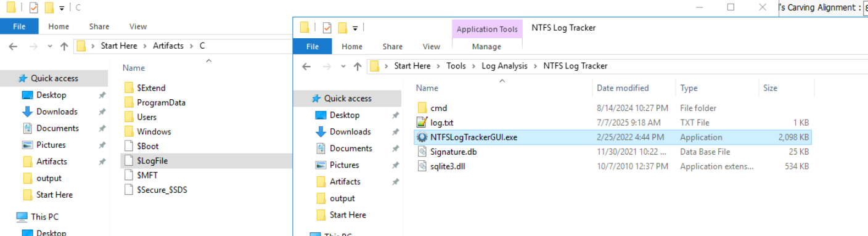
Task: Open Share tab in NTFS Log Tracker window
Action: [392, 46]
